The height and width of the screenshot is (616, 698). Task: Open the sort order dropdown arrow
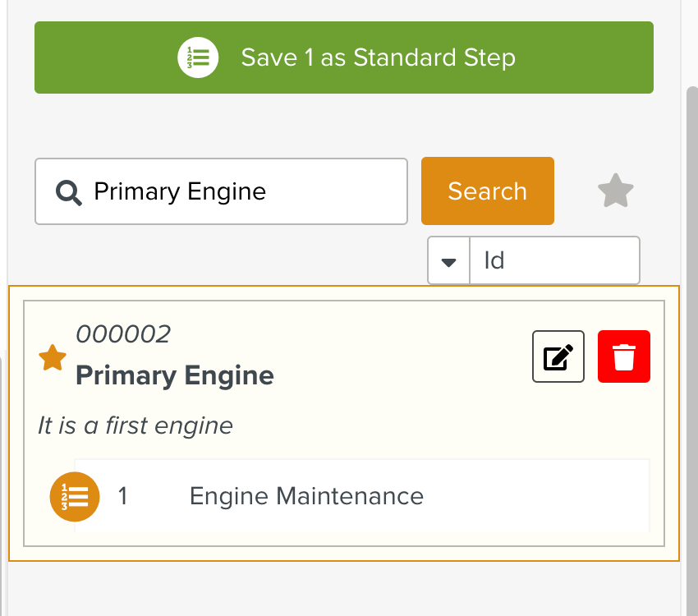coord(448,261)
